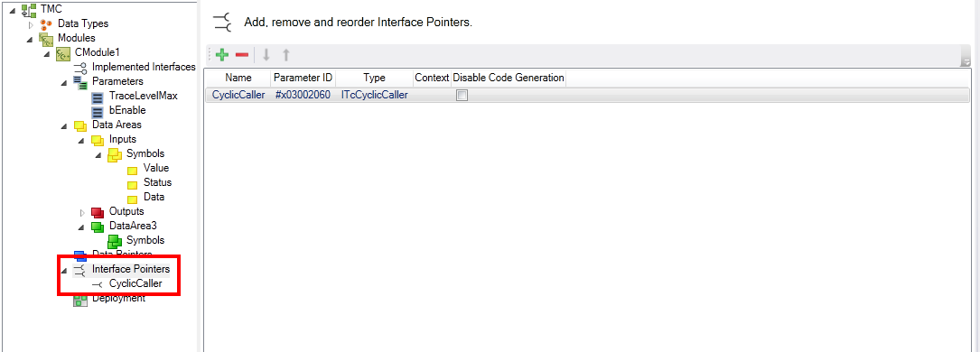Expand the Outputs node
This screenshot has height=352, width=980.
coord(81,213)
